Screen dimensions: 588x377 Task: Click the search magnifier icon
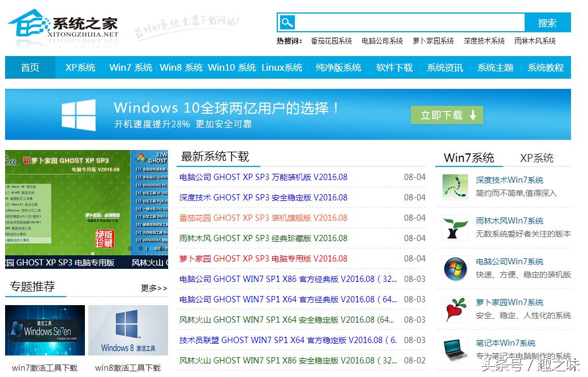tap(286, 22)
